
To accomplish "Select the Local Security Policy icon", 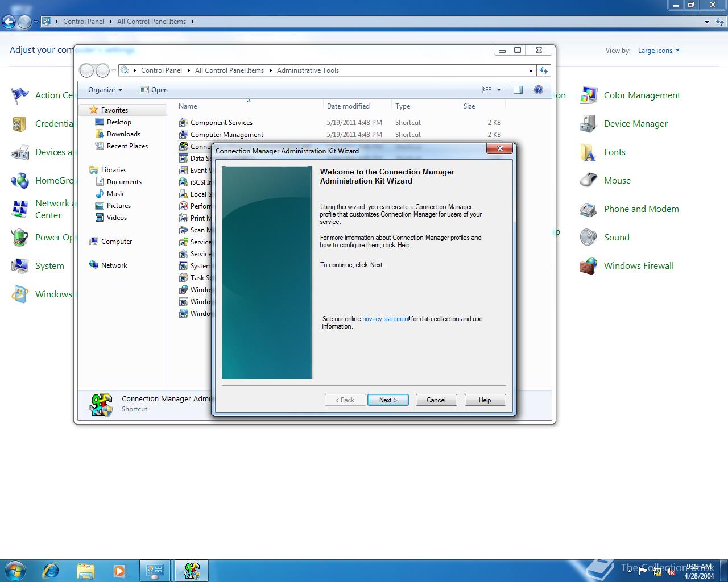I will tap(183, 194).
